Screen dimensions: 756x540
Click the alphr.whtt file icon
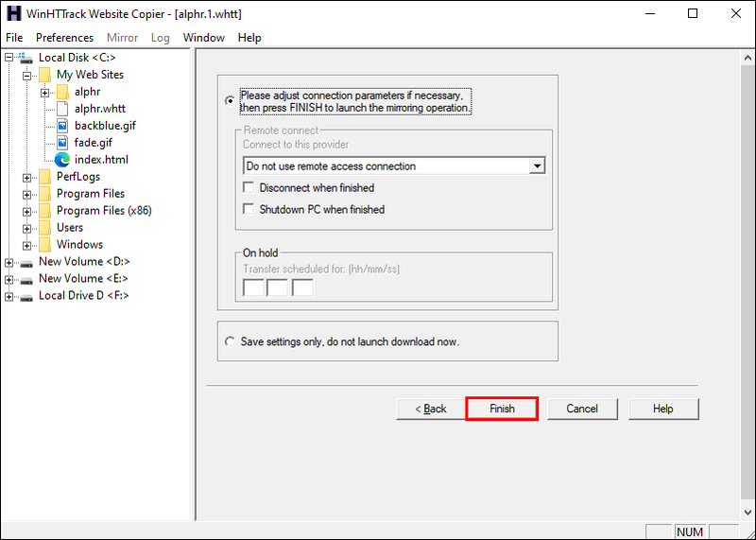(x=62, y=109)
